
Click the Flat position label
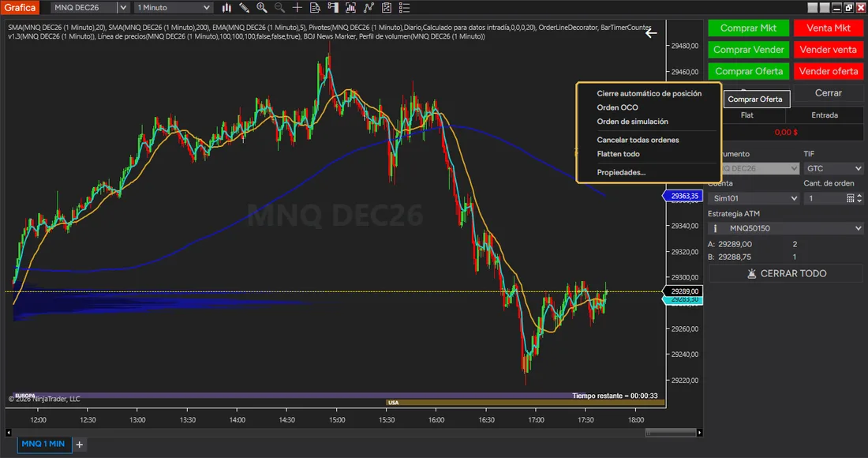(746, 115)
